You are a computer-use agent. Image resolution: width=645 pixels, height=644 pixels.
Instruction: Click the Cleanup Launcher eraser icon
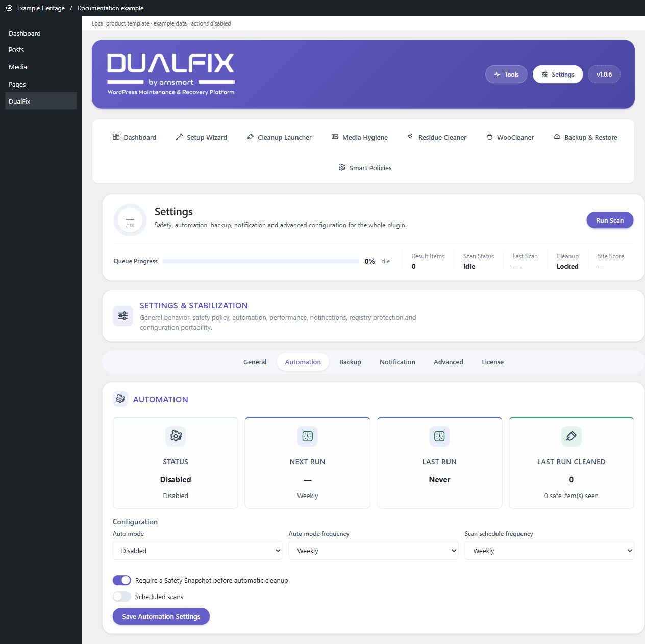[x=250, y=137]
